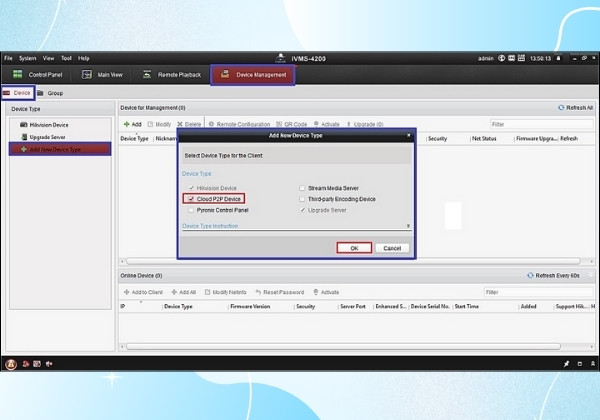
Task: Click the Server Port column header
Action: click(x=353, y=306)
